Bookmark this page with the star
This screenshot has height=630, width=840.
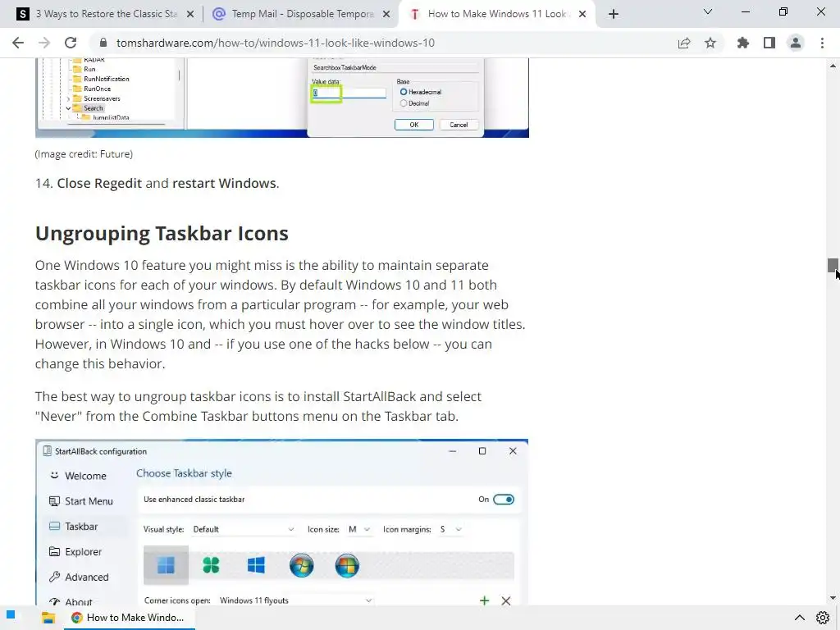tap(710, 43)
